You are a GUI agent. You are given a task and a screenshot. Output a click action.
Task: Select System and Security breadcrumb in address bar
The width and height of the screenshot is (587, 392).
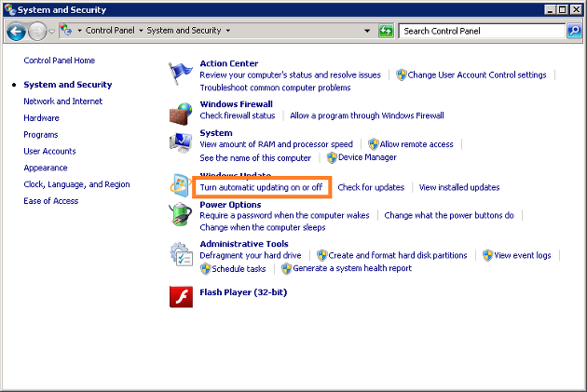click(184, 31)
